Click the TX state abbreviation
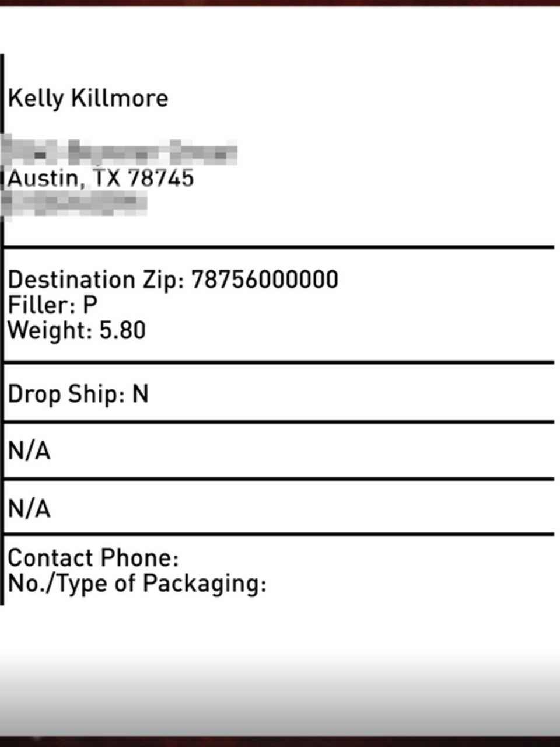The height and width of the screenshot is (747, 560). (x=107, y=179)
